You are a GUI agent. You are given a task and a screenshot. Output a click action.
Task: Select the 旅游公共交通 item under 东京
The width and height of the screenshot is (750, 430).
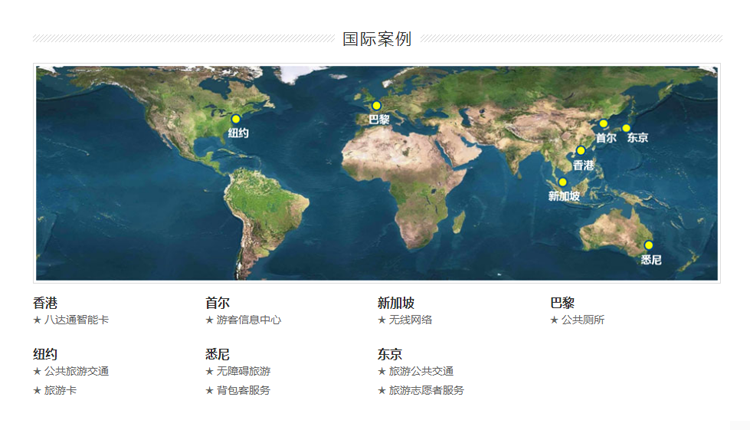421,371
